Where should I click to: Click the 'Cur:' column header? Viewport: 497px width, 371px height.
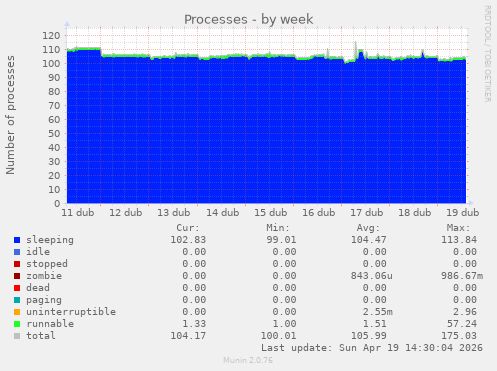click(x=188, y=228)
